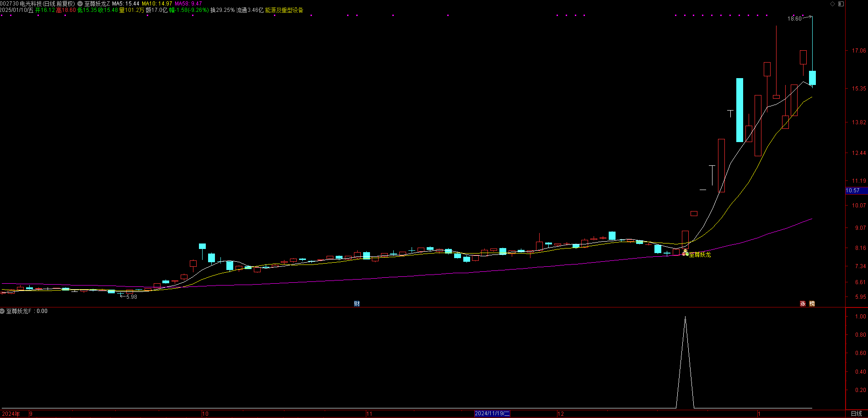Click the 至尊妖龙 signal marker icon
The height and width of the screenshot is (418, 868).
tap(685, 253)
